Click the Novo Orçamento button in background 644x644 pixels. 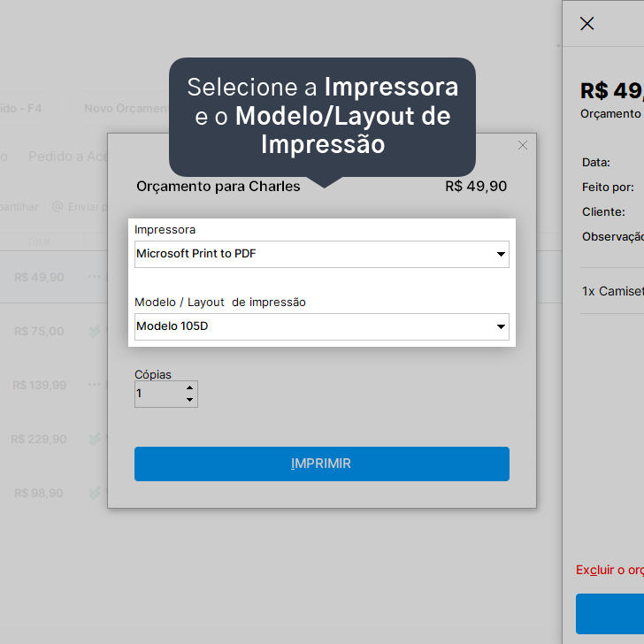click(x=119, y=109)
